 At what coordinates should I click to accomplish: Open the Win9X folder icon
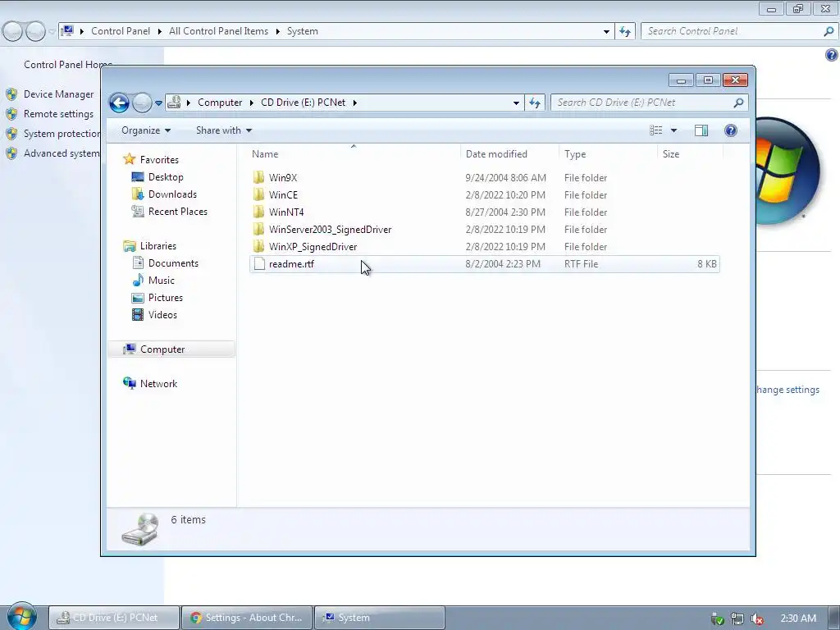[258, 177]
